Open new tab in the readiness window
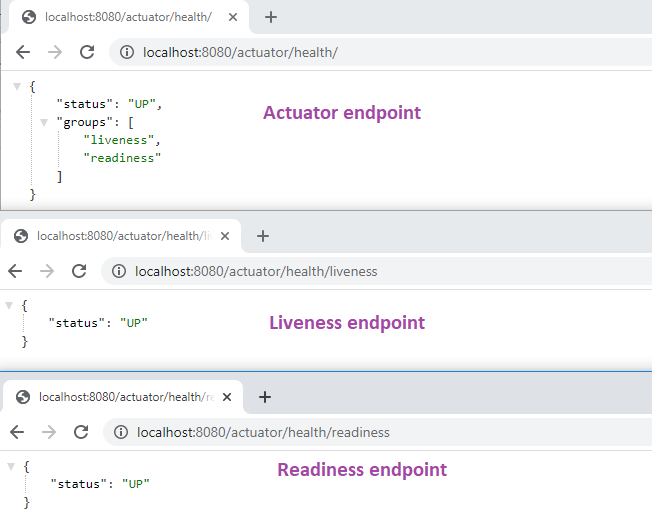This screenshot has height=528, width=652. click(265, 397)
